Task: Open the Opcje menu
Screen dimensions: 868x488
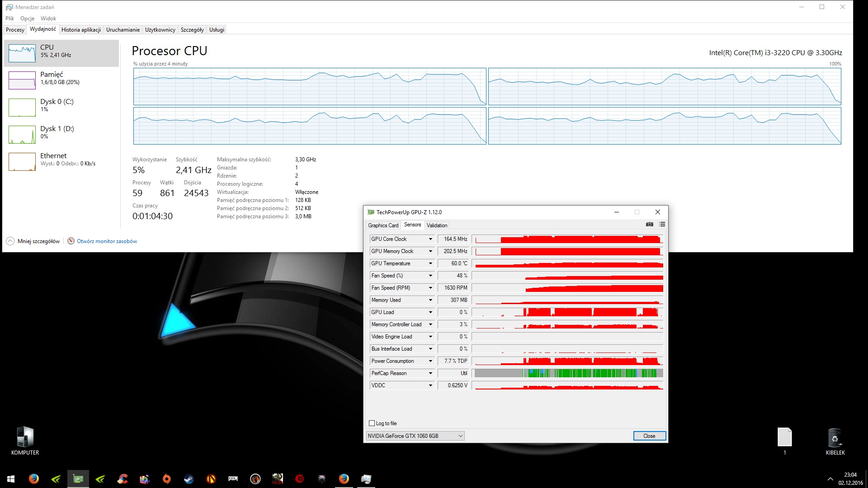Action: click(x=27, y=19)
